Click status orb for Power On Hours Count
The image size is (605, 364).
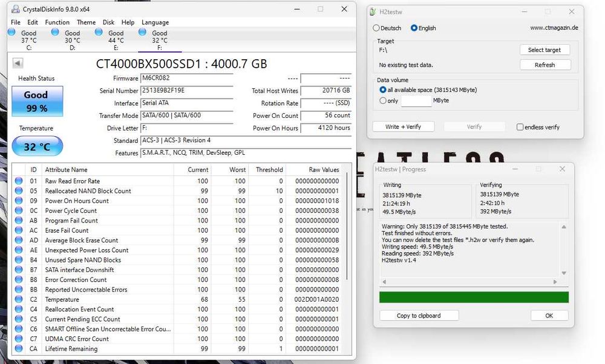point(19,201)
